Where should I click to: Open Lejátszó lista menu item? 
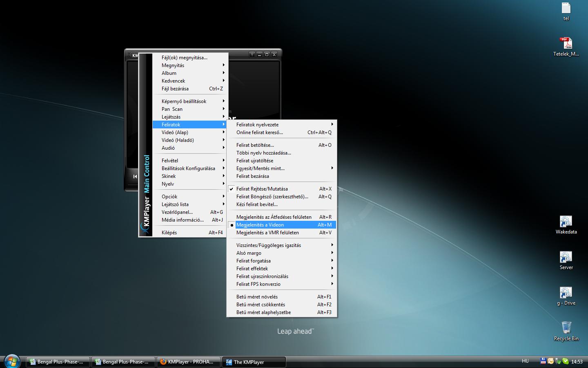(190, 204)
